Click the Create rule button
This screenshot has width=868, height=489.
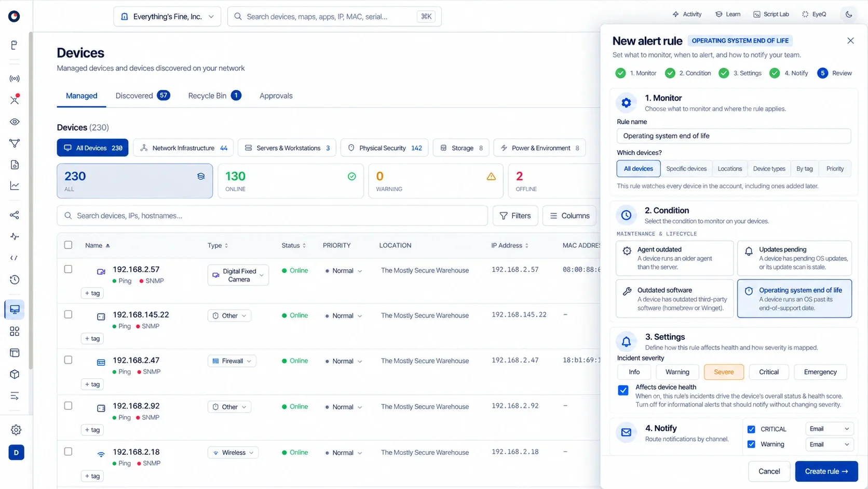point(826,471)
